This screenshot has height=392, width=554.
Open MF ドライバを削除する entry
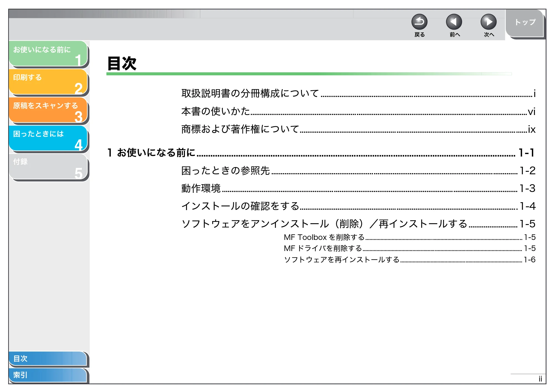tap(410, 248)
